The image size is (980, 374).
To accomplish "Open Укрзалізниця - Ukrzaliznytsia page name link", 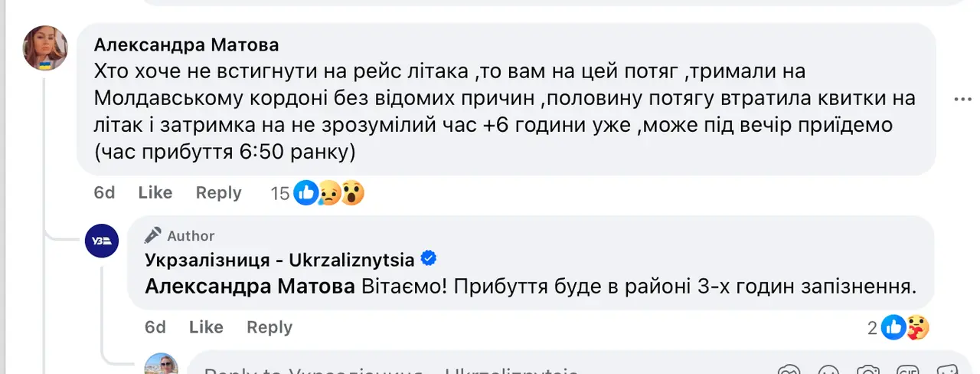I will [x=279, y=260].
